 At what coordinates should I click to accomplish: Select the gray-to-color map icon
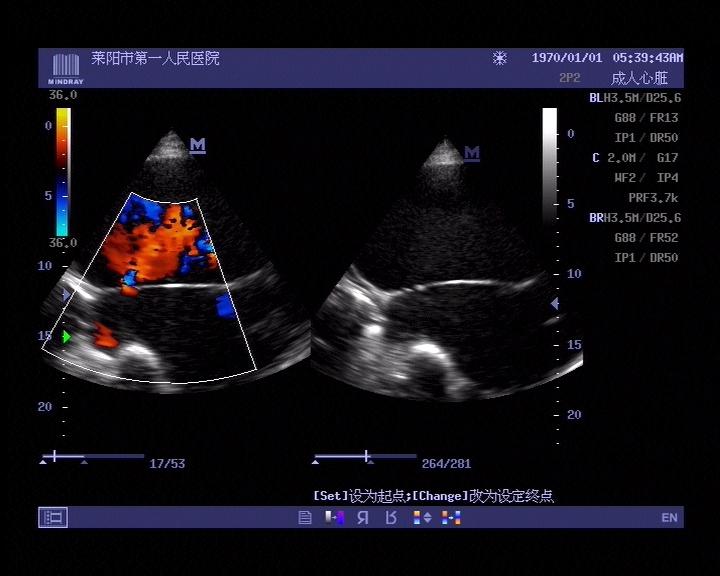pyautogui.click(x=335, y=518)
